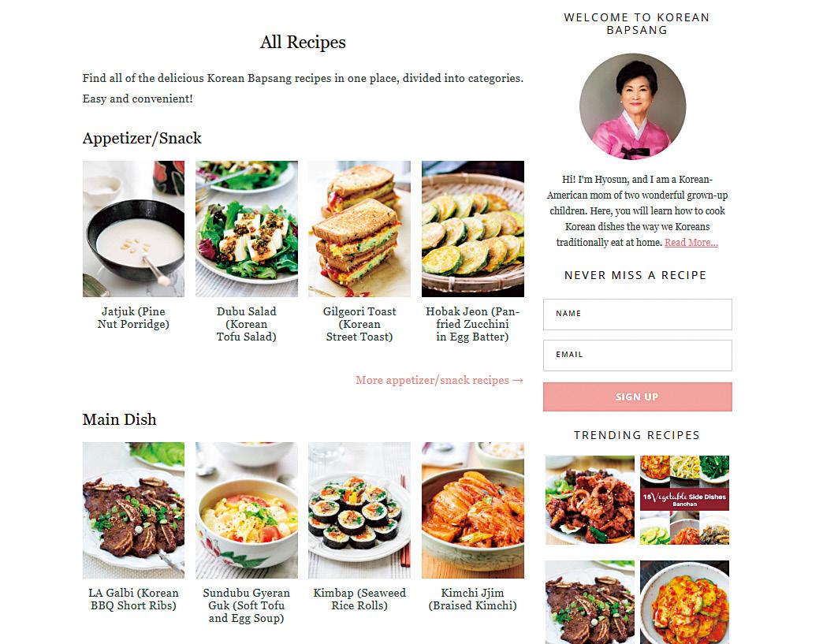Open the Hobak Jeon zucchini photo
Viewport: 823px width, 644px height.
473,229
